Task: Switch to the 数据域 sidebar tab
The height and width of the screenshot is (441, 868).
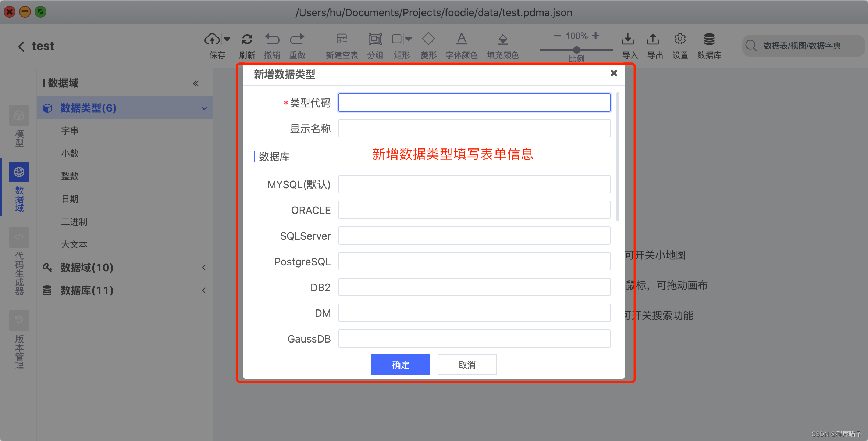Action: pos(19,187)
